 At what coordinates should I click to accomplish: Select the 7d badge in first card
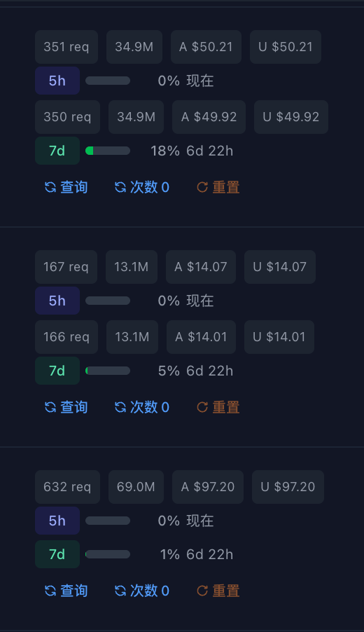pyautogui.click(x=57, y=151)
